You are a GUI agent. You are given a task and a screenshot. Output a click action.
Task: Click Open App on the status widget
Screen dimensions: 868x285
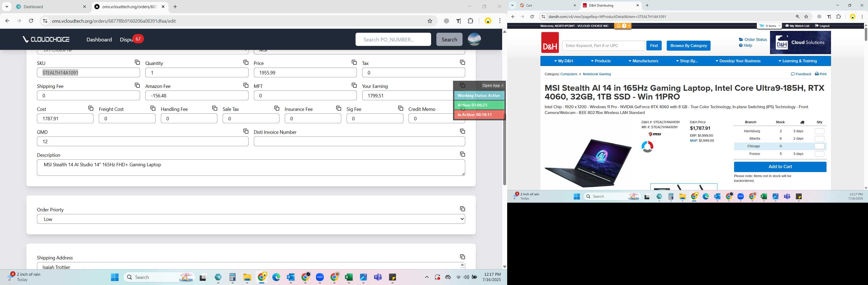[493, 85]
